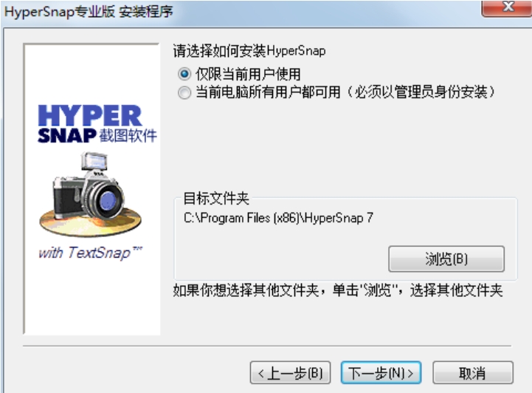Screen dimensions: 532x393
Task: Open folder browser with 浏览(B) button
Action: click(446, 259)
